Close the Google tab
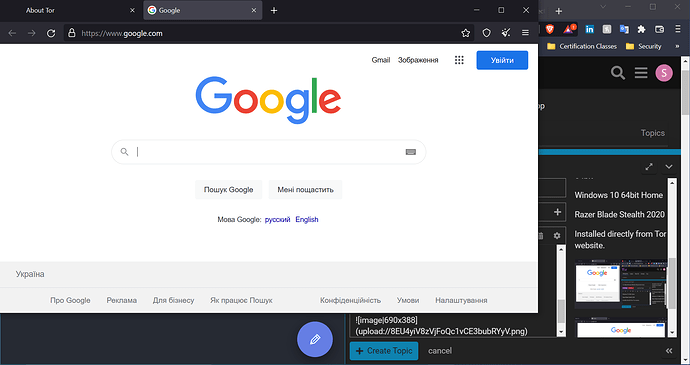690x365 pixels. pos(253,10)
